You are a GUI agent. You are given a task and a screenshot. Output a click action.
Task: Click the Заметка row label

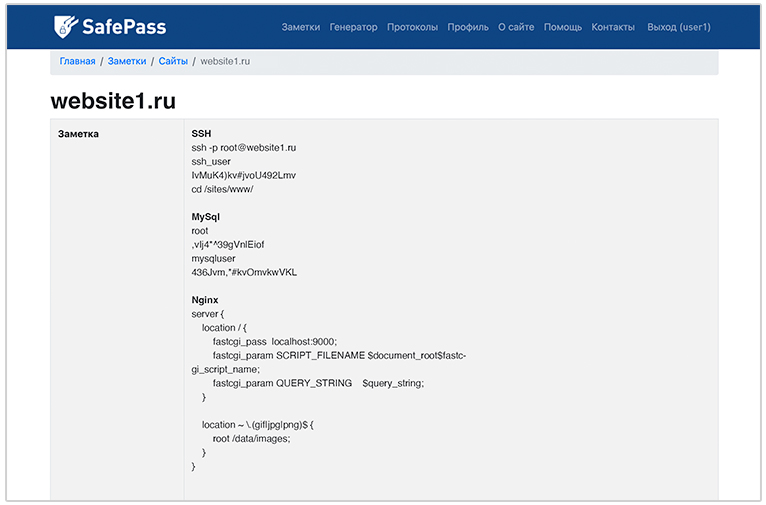[x=79, y=133]
